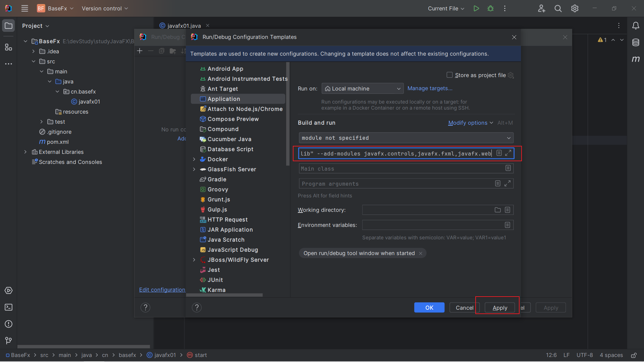
Task: Close the javafx01.java editor tab
Action: [x=208, y=25]
